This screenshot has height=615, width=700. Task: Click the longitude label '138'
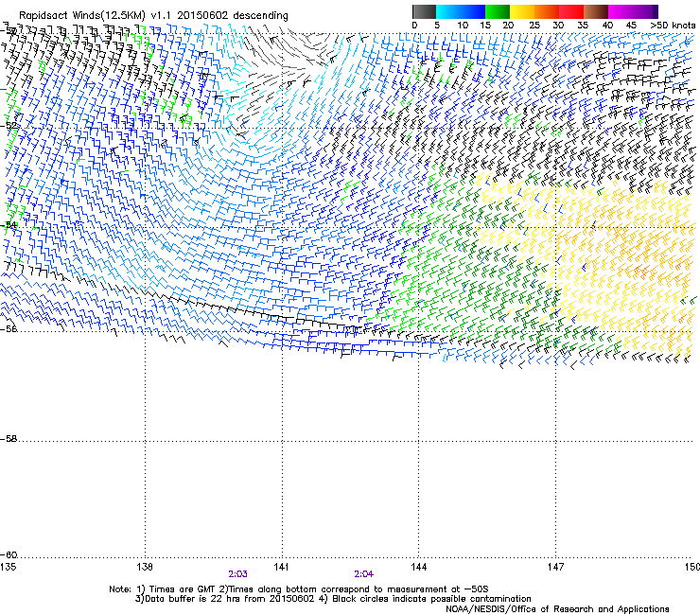pos(145,567)
